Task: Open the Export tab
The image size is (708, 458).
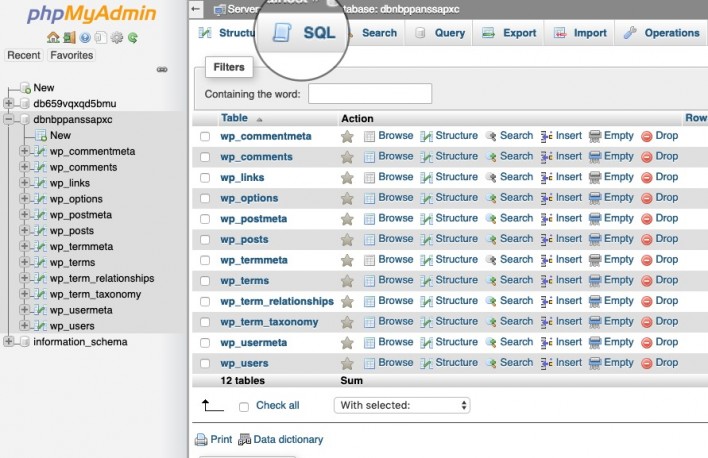Action: click(508, 33)
